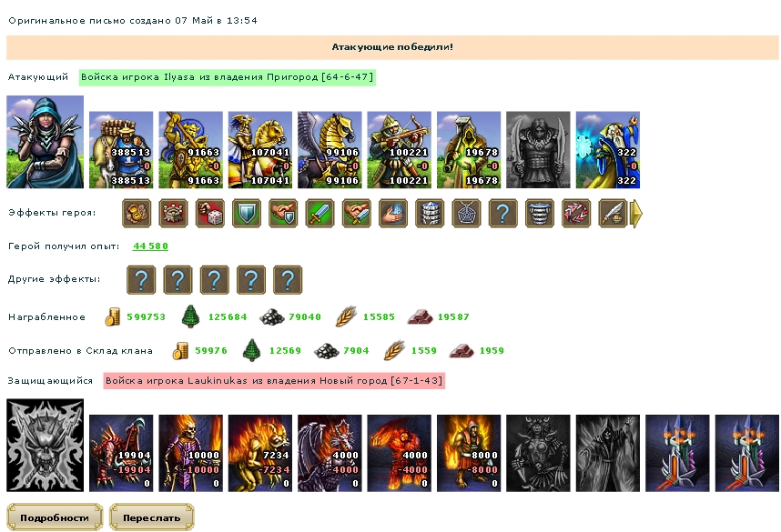Image resolution: width=781 pixels, height=532 pixels.
Task: Click the feather quill hero effect icon
Action: coord(613,214)
